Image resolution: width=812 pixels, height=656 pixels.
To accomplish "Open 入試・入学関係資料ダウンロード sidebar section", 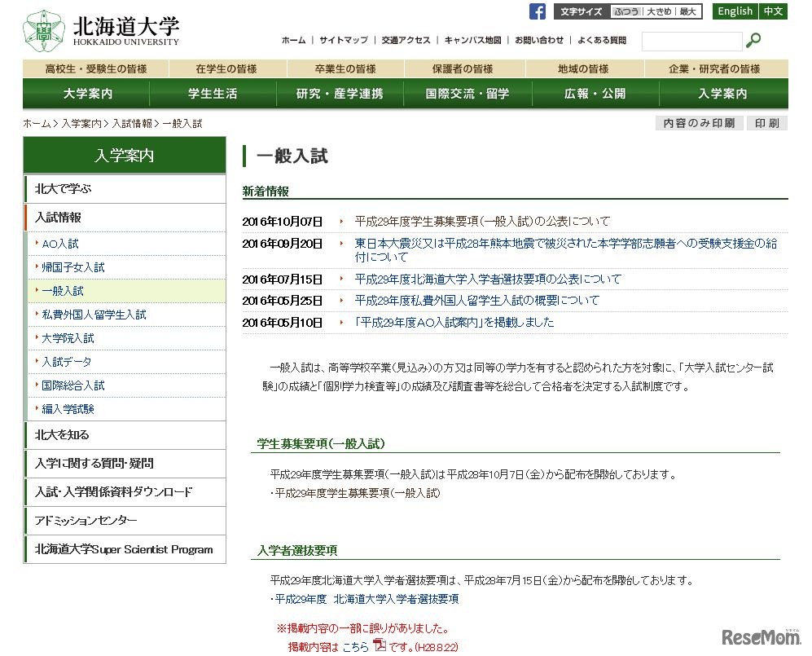I will pyautogui.click(x=125, y=492).
